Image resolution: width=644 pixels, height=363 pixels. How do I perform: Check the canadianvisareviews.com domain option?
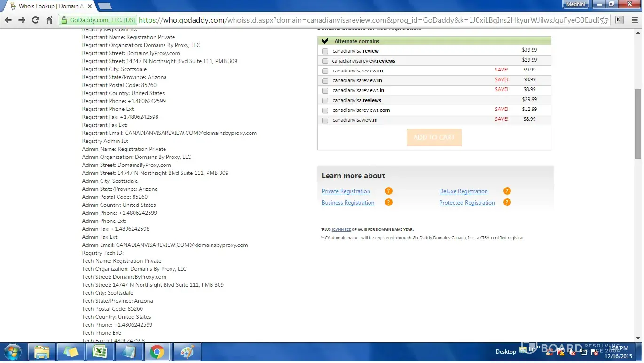325,110
